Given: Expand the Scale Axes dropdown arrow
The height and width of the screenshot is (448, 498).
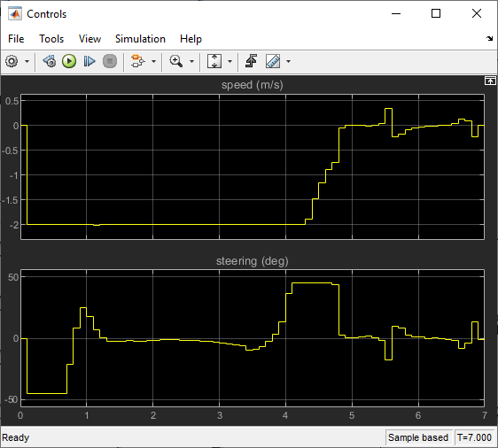Looking at the screenshot, I should [230, 62].
